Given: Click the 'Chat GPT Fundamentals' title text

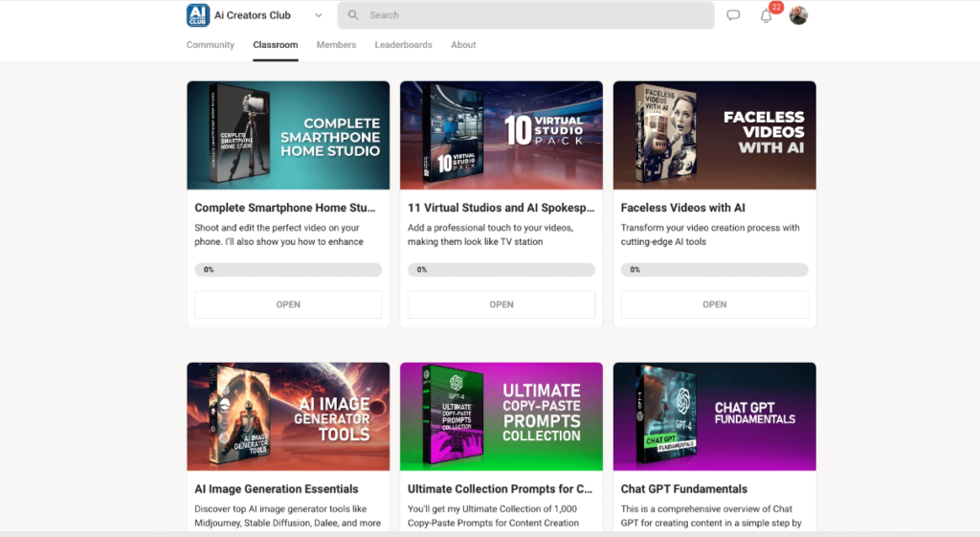Looking at the screenshot, I should click(683, 489).
